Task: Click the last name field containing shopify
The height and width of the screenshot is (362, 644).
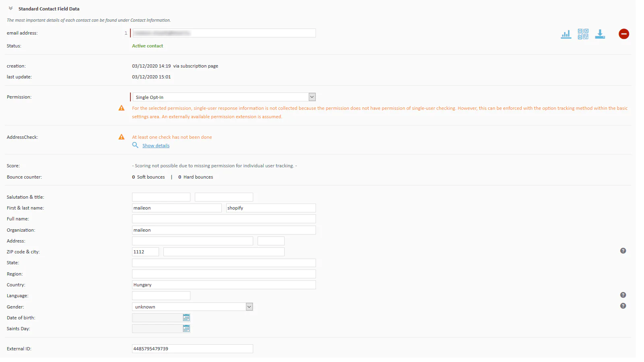Action: (270, 208)
